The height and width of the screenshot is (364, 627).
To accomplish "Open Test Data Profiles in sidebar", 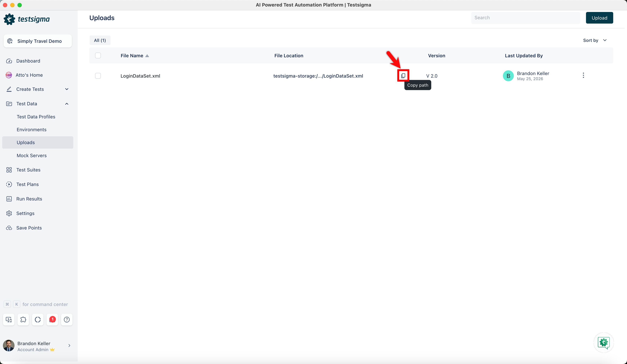I will pos(36,117).
